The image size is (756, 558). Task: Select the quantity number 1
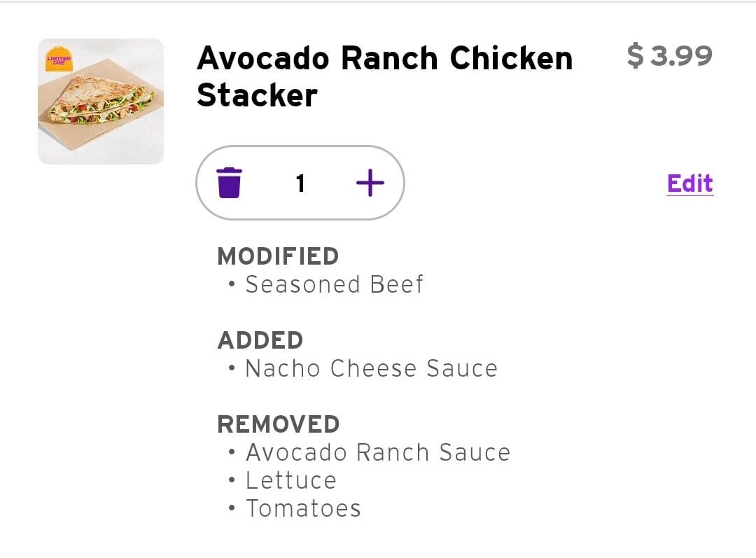(x=300, y=183)
